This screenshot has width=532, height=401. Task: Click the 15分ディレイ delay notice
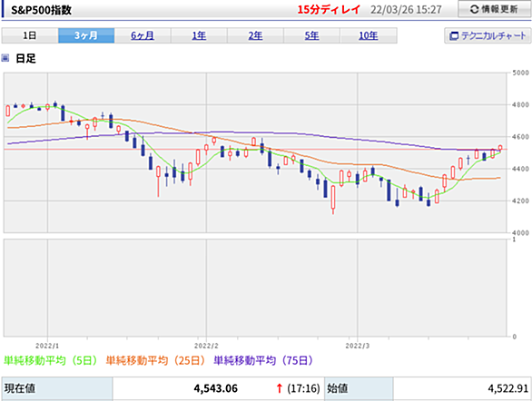click(x=329, y=9)
